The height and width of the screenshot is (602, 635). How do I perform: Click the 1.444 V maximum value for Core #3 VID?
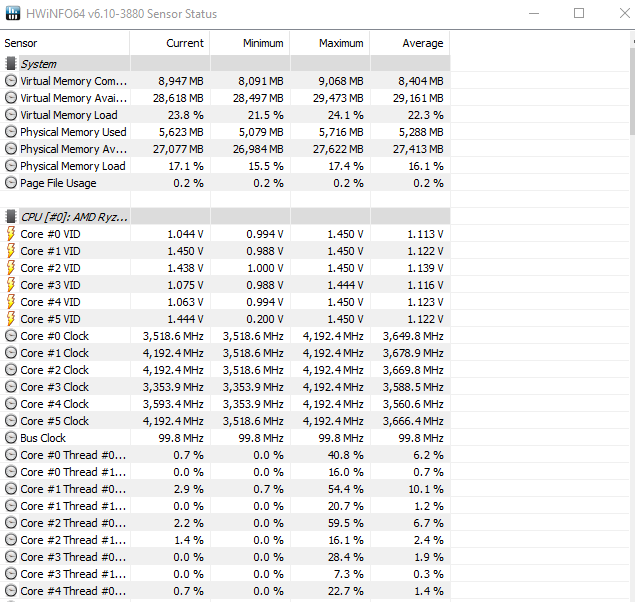click(x=345, y=285)
